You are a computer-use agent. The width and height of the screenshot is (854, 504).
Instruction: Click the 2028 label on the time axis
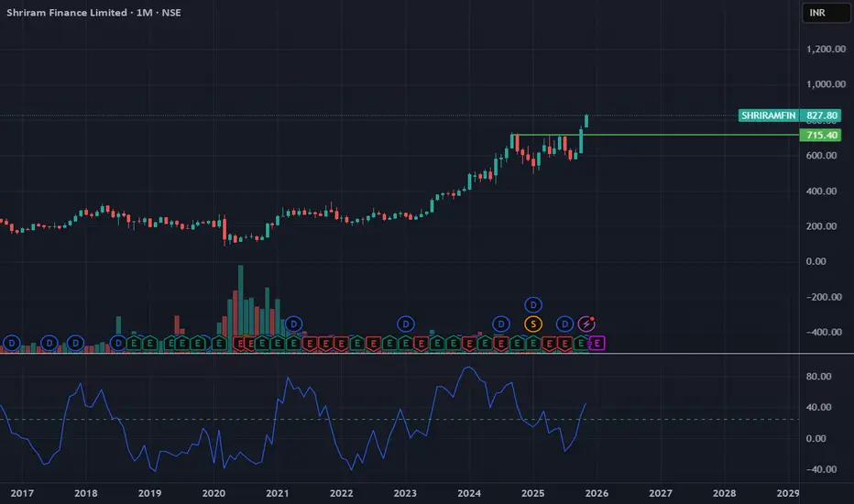[725, 493]
